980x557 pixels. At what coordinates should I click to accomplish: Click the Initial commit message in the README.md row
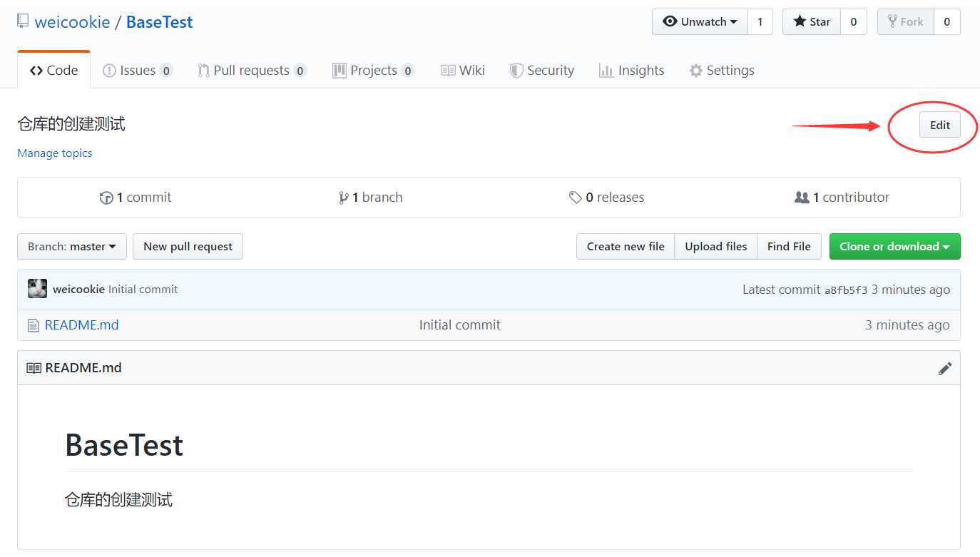[459, 325]
